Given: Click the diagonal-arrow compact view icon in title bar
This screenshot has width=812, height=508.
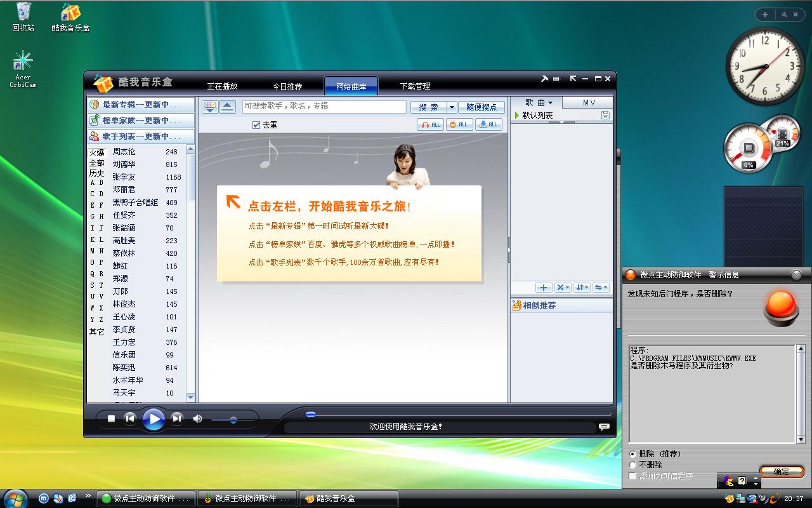Looking at the screenshot, I should click(573, 79).
